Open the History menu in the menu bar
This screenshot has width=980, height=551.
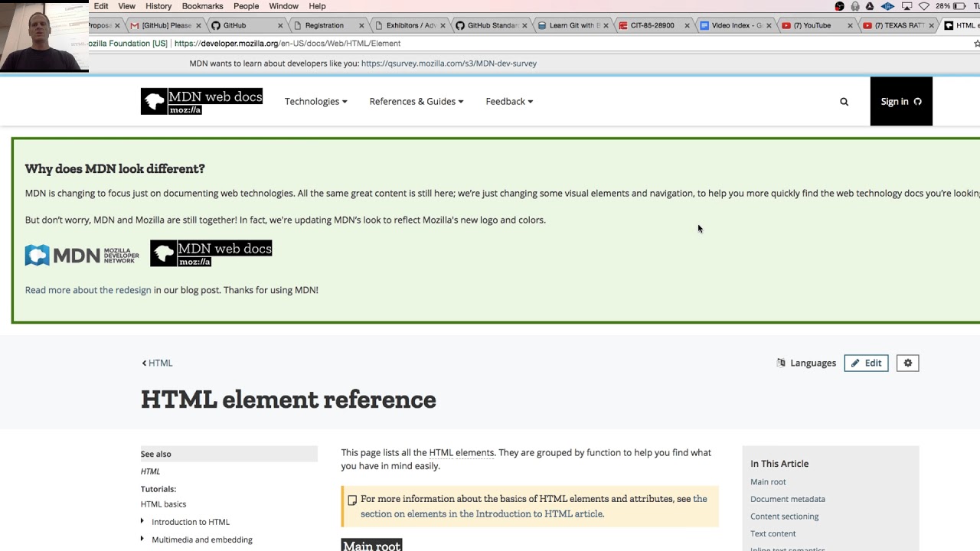pyautogui.click(x=158, y=6)
